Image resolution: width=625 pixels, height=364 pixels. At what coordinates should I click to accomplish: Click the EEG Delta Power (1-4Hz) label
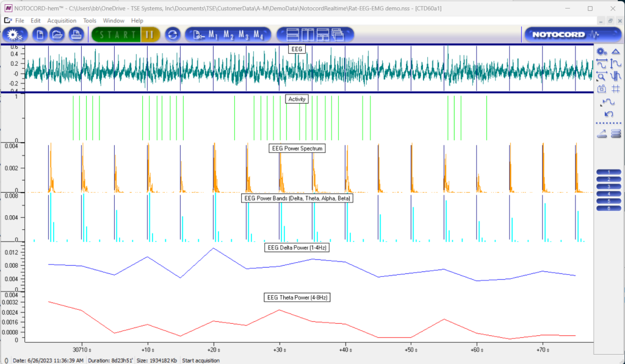(x=297, y=248)
